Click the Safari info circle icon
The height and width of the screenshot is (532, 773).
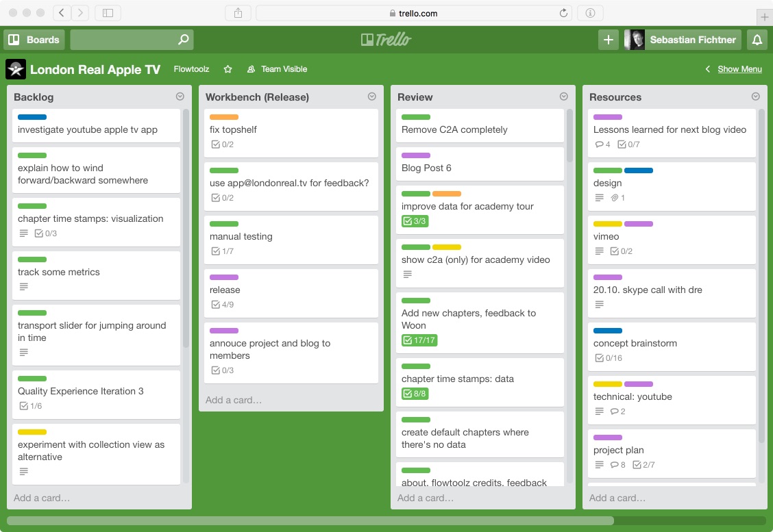coord(590,13)
